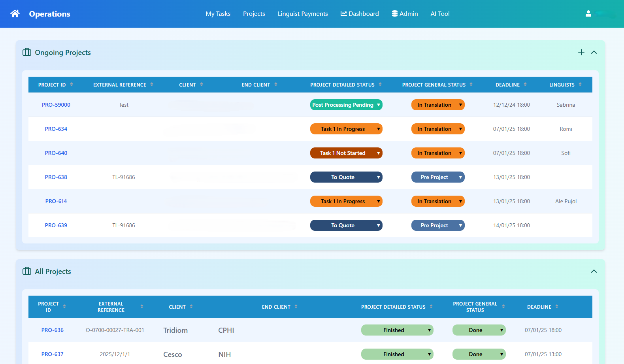Open Task 1 Not Started status dropdown
The width and height of the screenshot is (624, 364).
click(x=346, y=153)
